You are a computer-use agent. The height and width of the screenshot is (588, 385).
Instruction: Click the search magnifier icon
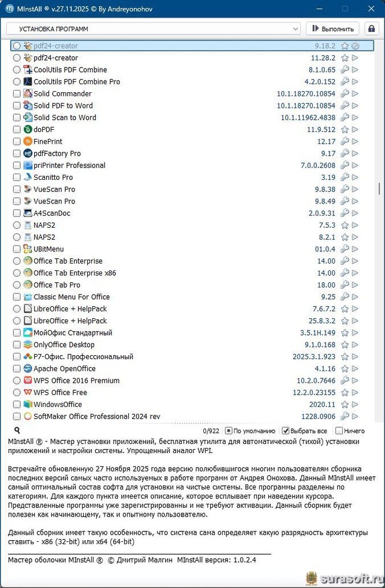tap(17, 430)
